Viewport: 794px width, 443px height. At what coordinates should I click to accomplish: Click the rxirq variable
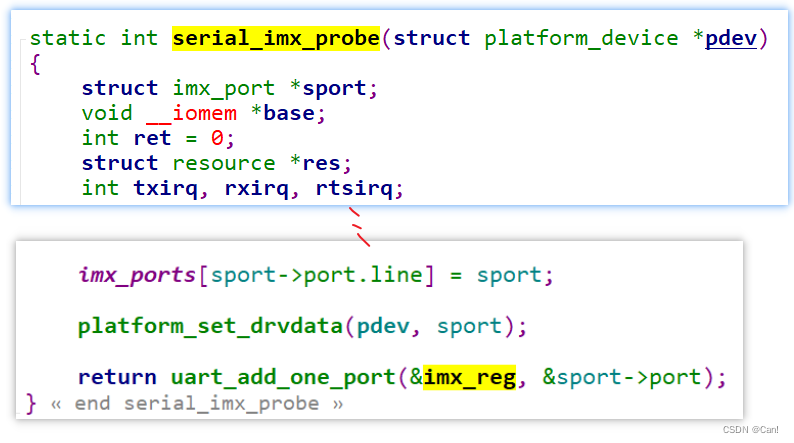(257, 188)
